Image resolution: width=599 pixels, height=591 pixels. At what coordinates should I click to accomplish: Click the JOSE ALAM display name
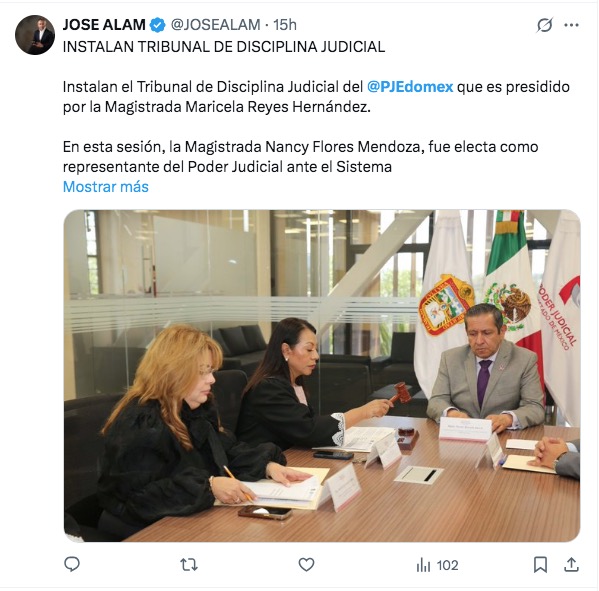(104, 25)
